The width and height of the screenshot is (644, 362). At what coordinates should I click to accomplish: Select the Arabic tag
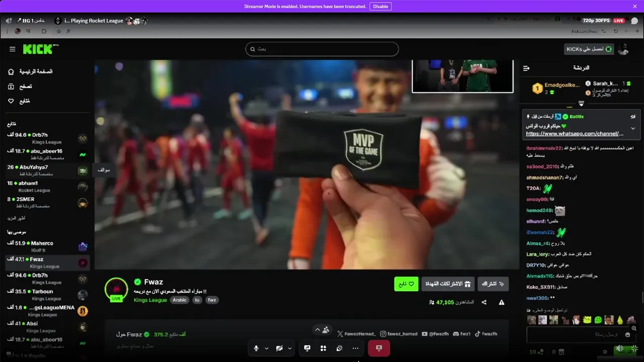[x=180, y=300]
